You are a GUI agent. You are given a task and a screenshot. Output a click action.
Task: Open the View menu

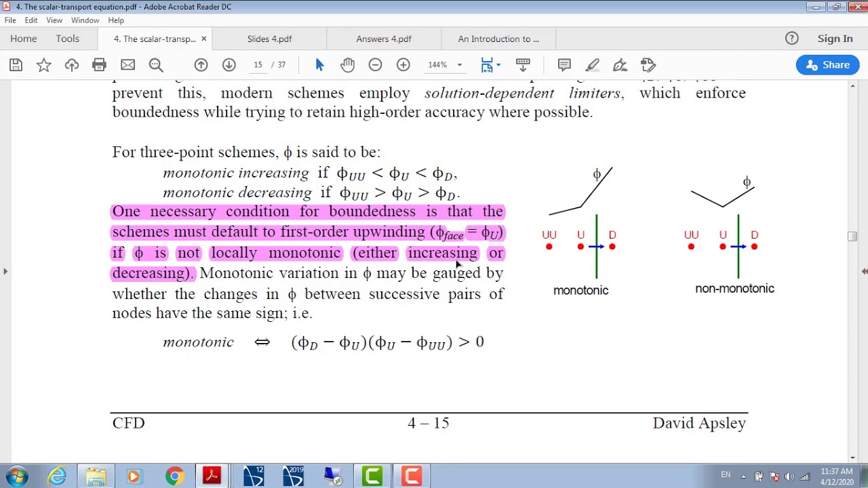point(54,20)
